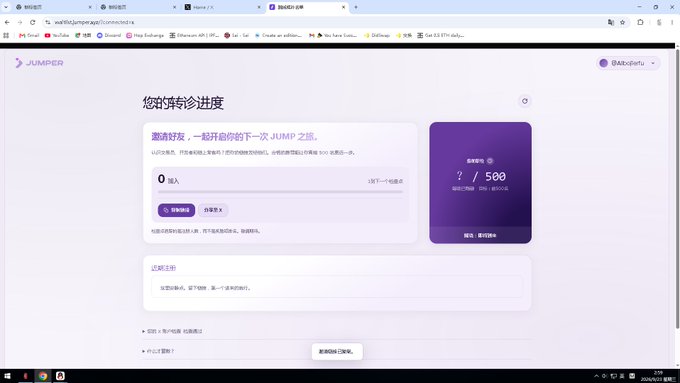
Task: Click the URL address bar
Action: (x=325, y=22)
